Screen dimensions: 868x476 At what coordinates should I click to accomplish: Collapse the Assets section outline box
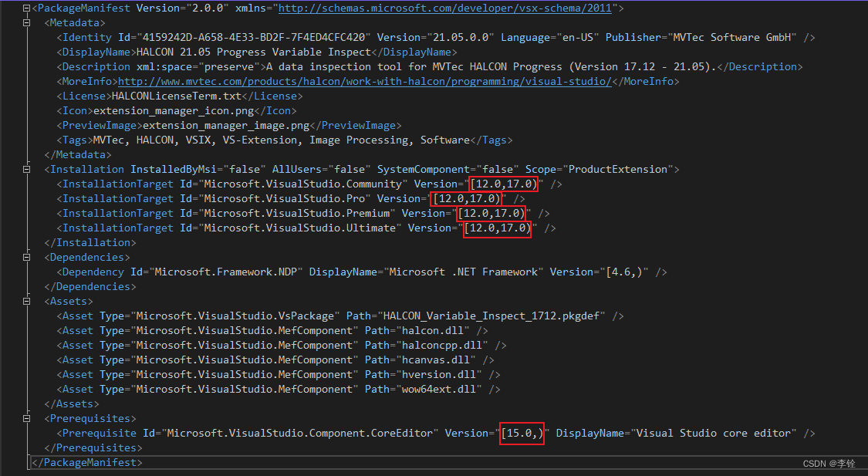point(26,301)
